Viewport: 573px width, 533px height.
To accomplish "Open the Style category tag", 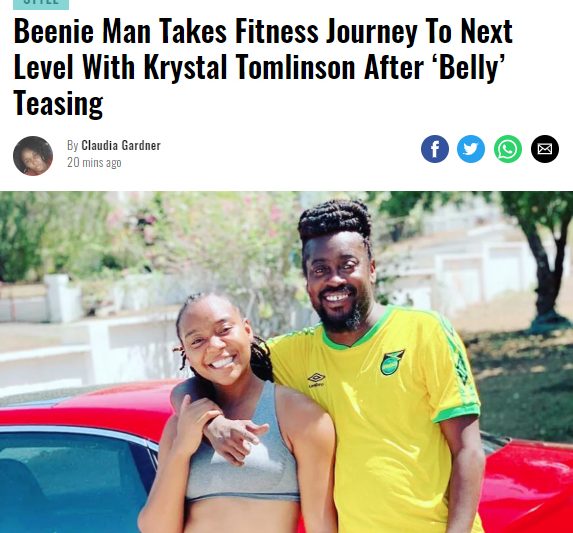I will point(41,3).
